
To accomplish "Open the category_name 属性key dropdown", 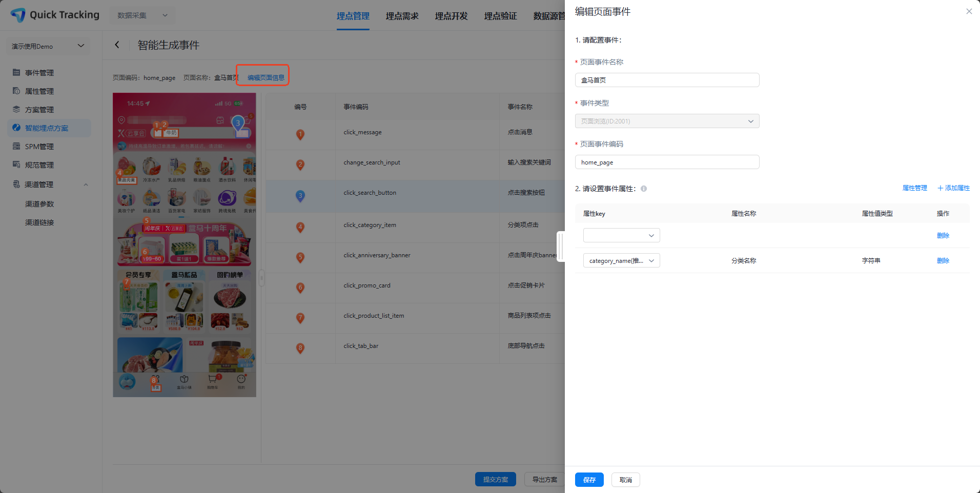I will (621, 260).
